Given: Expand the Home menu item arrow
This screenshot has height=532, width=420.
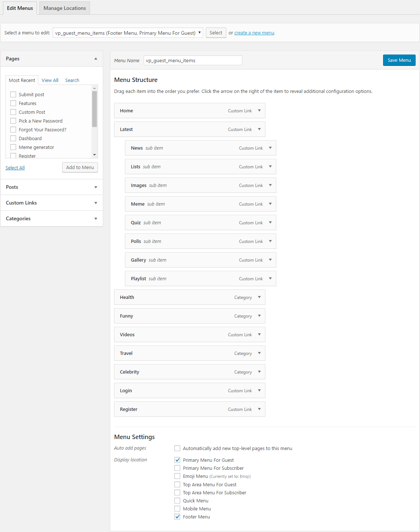Looking at the screenshot, I should click(259, 110).
